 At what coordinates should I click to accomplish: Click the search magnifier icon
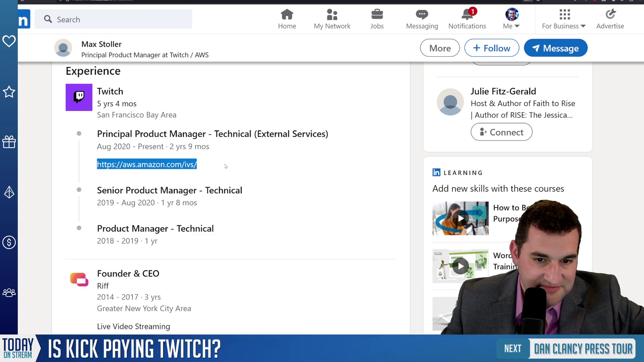(x=48, y=19)
